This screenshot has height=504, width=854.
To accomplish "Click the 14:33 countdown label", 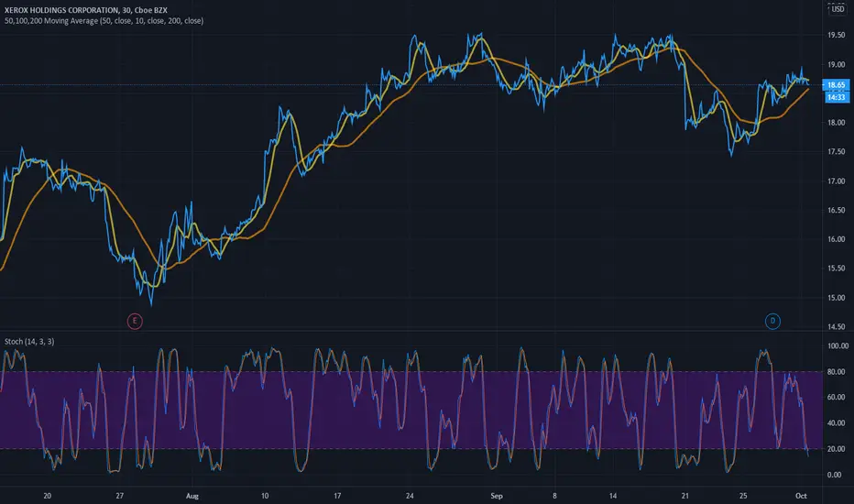I will pyautogui.click(x=836, y=97).
